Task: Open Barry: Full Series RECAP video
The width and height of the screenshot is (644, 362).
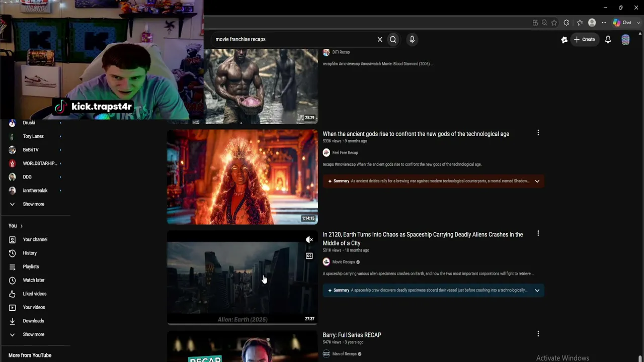Action: (352, 335)
